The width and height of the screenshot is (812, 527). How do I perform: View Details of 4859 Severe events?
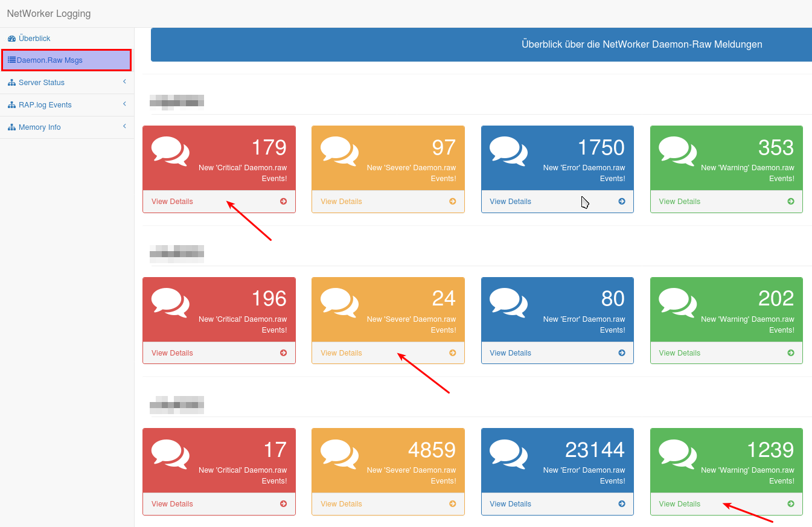tap(341, 504)
